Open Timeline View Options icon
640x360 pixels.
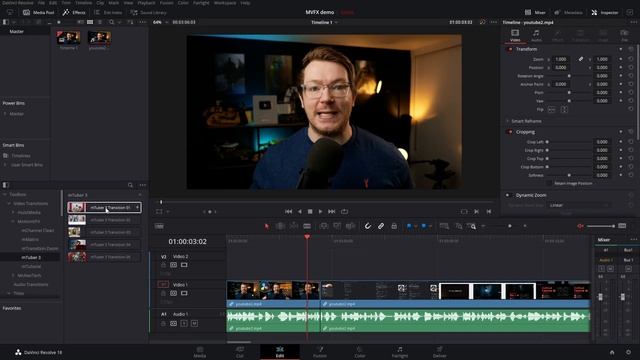pyautogui.click(x=159, y=226)
